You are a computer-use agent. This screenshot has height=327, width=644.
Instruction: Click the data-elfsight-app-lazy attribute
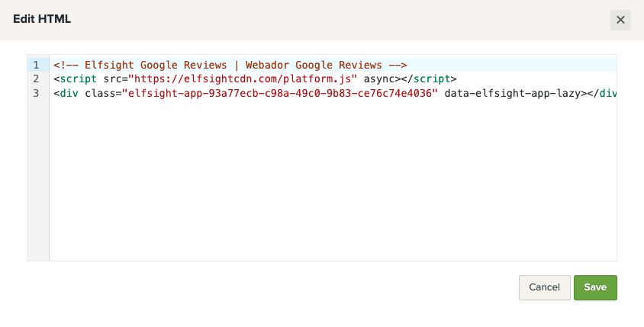pyautogui.click(x=513, y=93)
